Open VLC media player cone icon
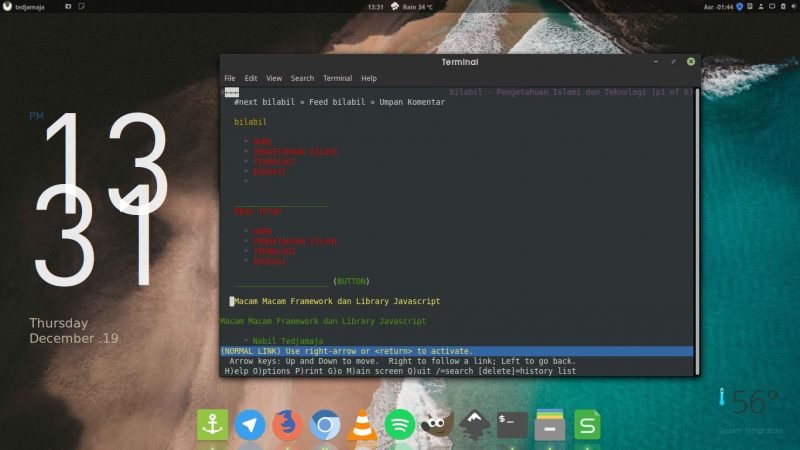The image size is (800, 450). (362, 424)
